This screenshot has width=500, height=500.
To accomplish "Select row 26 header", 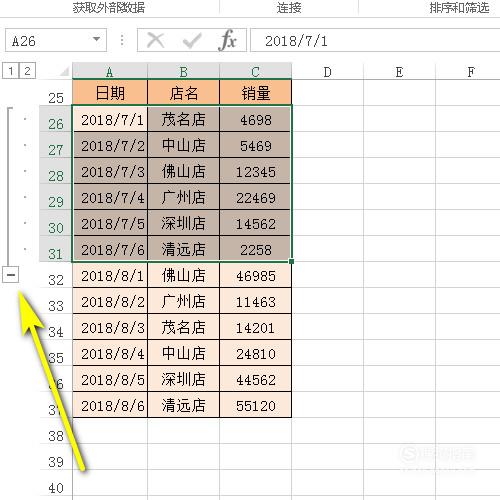I will coord(56,119).
